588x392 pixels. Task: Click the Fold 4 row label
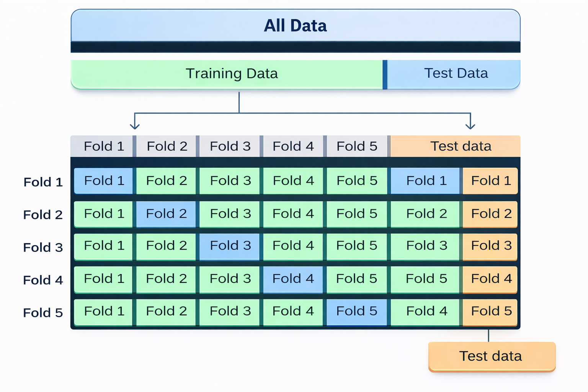pyautogui.click(x=43, y=280)
